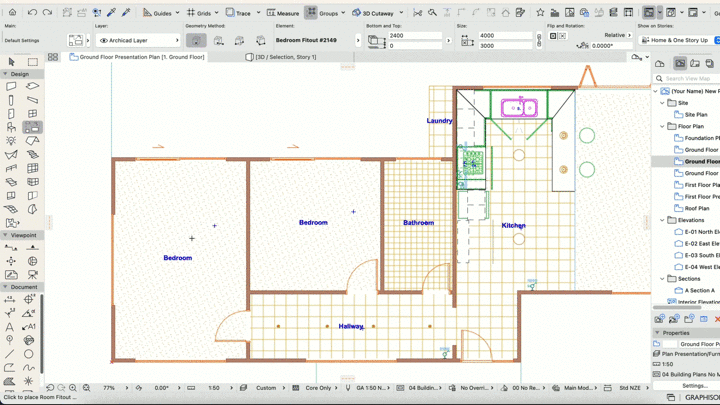Open Roof Plan in the navigator
The image size is (720, 405).
[x=697, y=208]
